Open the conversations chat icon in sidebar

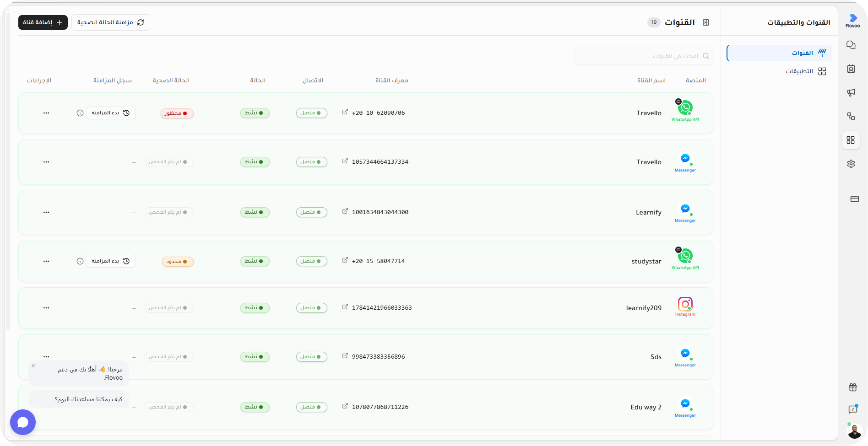(851, 45)
